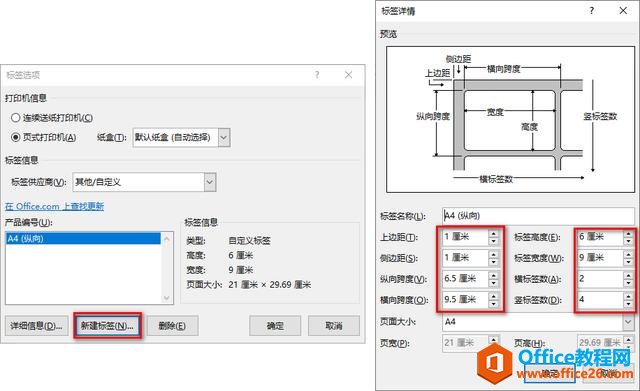
Task: Click the 页高 value field
Action: click(x=600, y=343)
